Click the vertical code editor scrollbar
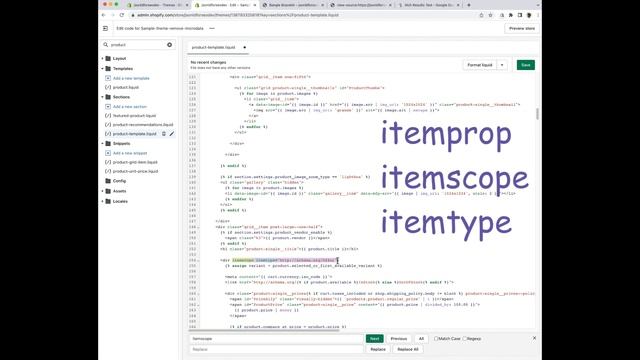Screen dimensions: 640x360 pyautogui.click(x=537, y=114)
